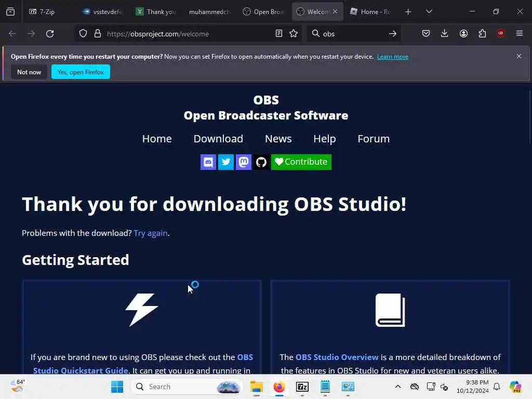Open the News navigation item
Screen dimensions: 532x399
(x=278, y=139)
